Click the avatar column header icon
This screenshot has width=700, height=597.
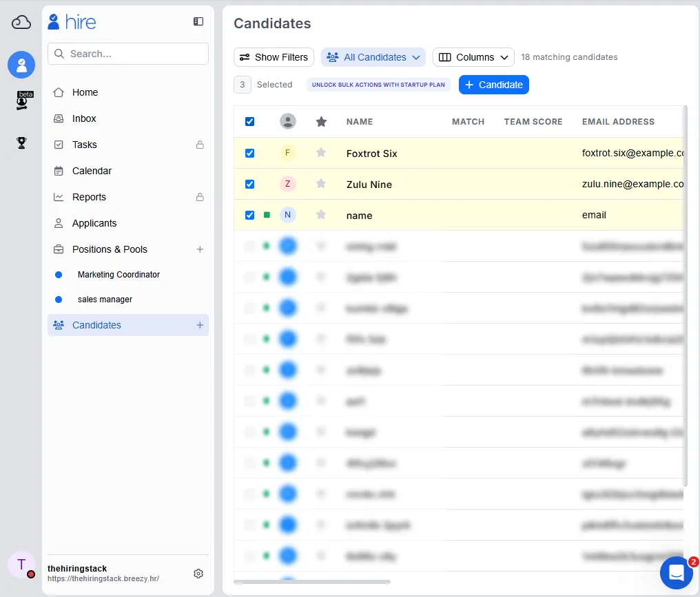(288, 121)
